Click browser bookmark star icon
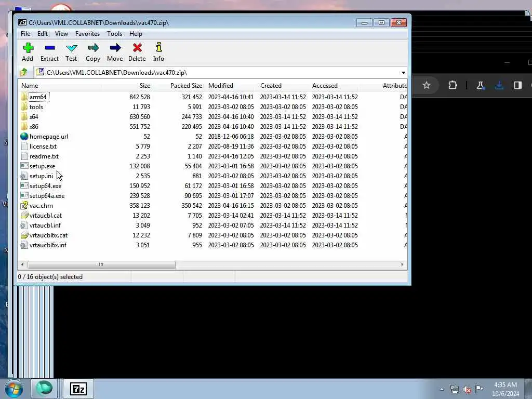The image size is (532, 399). pyautogui.click(x=427, y=85)
